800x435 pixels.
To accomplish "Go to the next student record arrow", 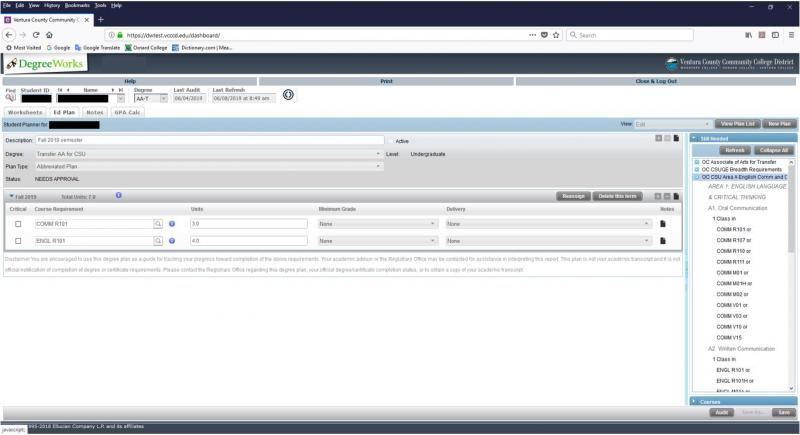I will pos(113,90).
